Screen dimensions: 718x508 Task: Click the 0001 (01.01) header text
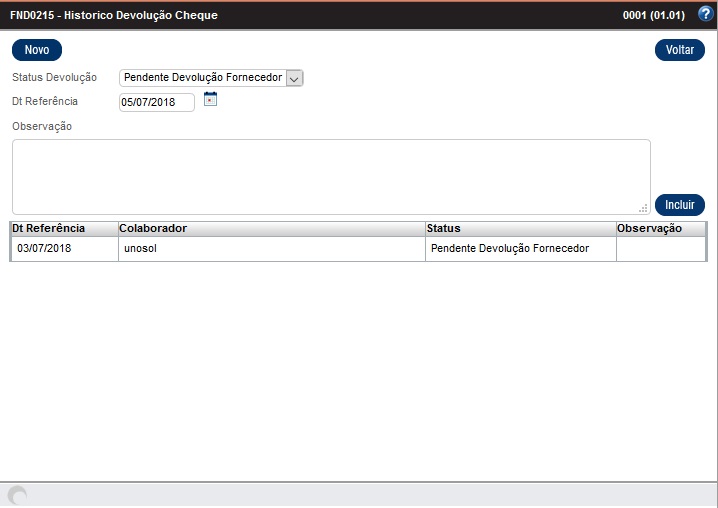coord(652,16)
